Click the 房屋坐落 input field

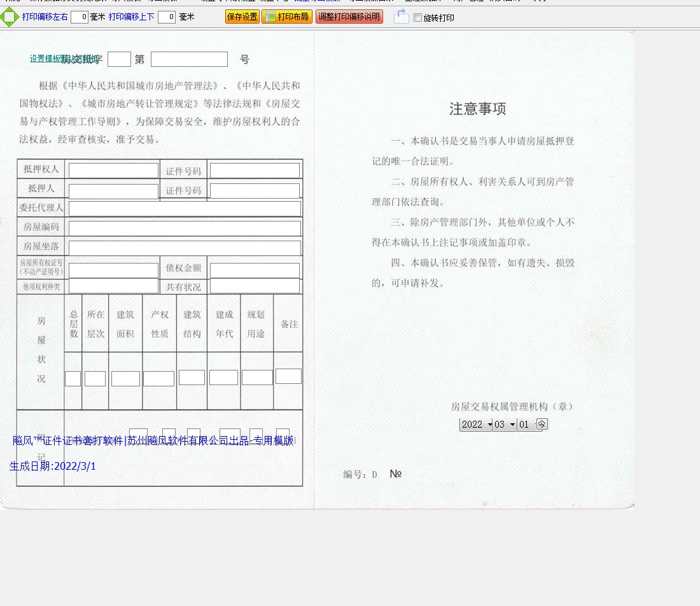(x=185, y=248)
